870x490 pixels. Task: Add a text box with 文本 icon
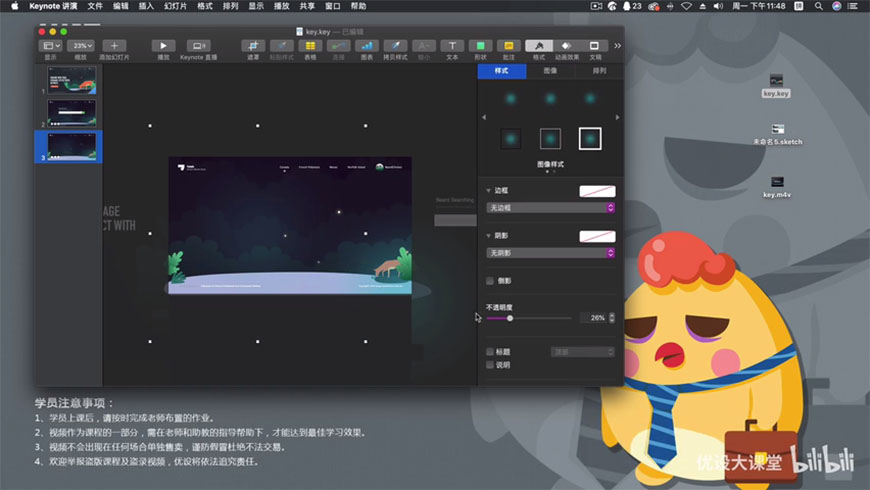tap(452, 46)
